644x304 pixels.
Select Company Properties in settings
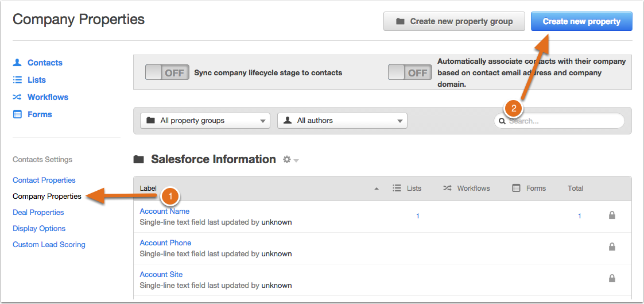[47, 196]
